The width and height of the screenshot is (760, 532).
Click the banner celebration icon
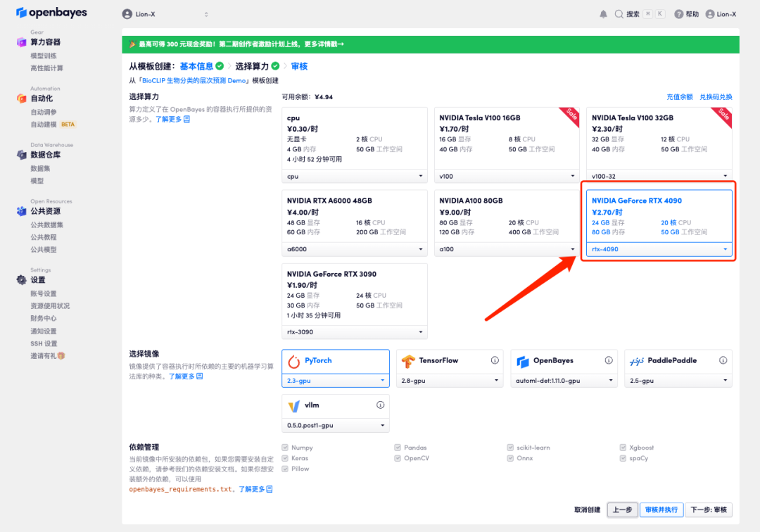[132, 44]
